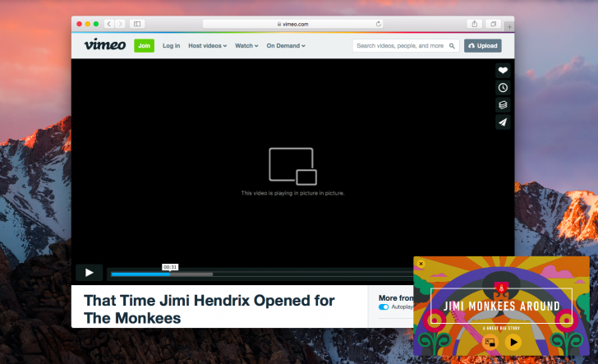The width and height of the screenshot is (598, 364).
Task: Click the green Join button
Action: click(x=144, y=46)
